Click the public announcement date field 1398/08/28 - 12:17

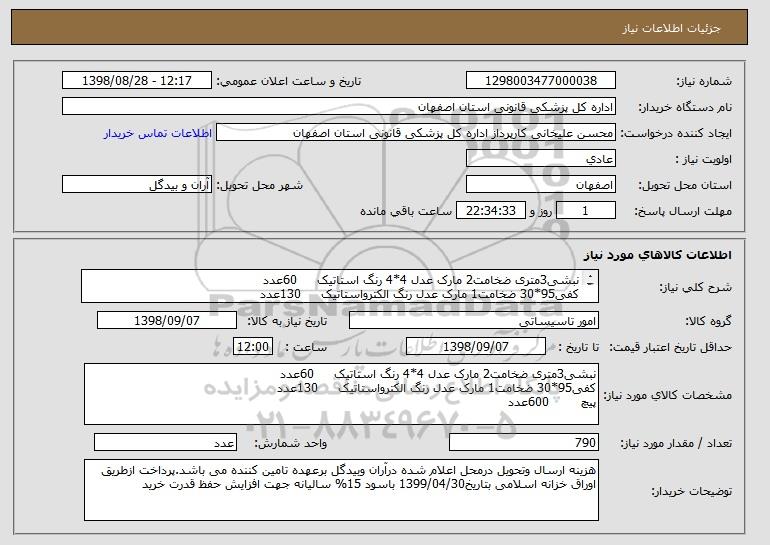(137, 81)
